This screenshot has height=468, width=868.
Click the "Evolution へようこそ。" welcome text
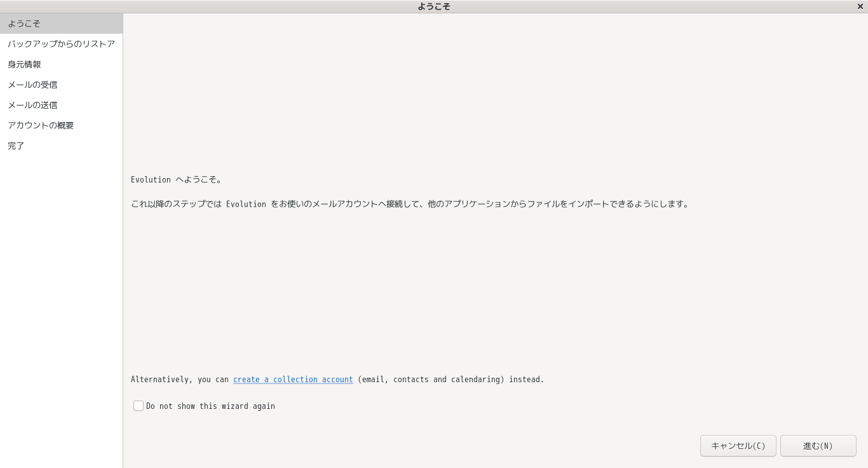point(177,180)
